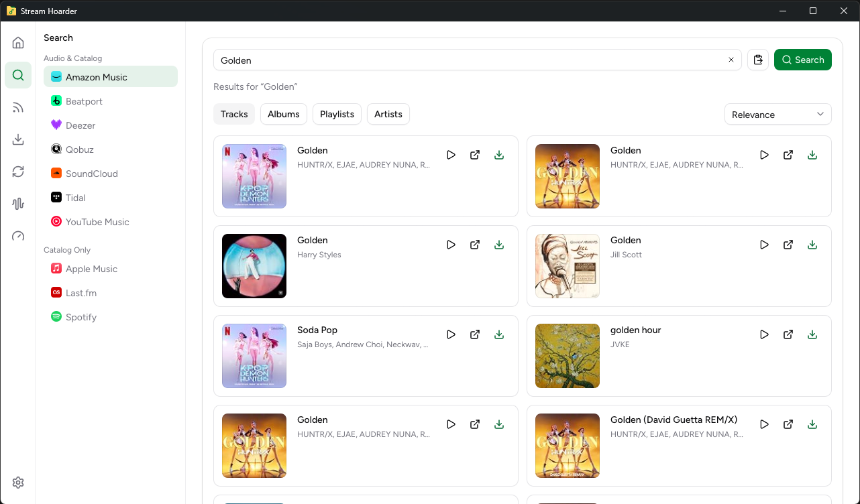Viewport: 860px width, 504px height.
Task: Click the Harry Styles Golden album thumbnail
Action: click(254, 266)
